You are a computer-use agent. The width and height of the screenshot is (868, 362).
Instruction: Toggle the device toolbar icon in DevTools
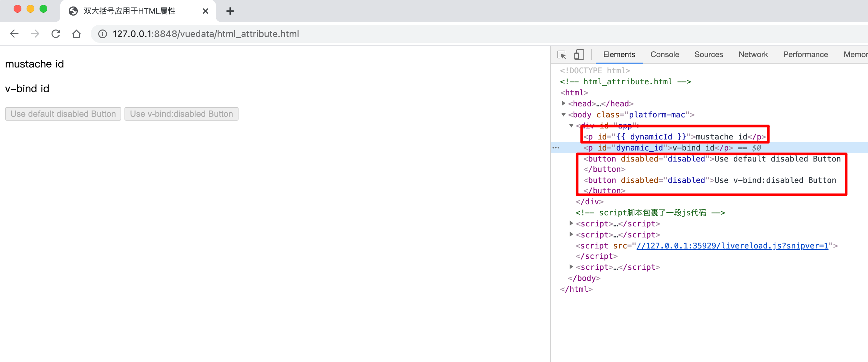(579, 54)
